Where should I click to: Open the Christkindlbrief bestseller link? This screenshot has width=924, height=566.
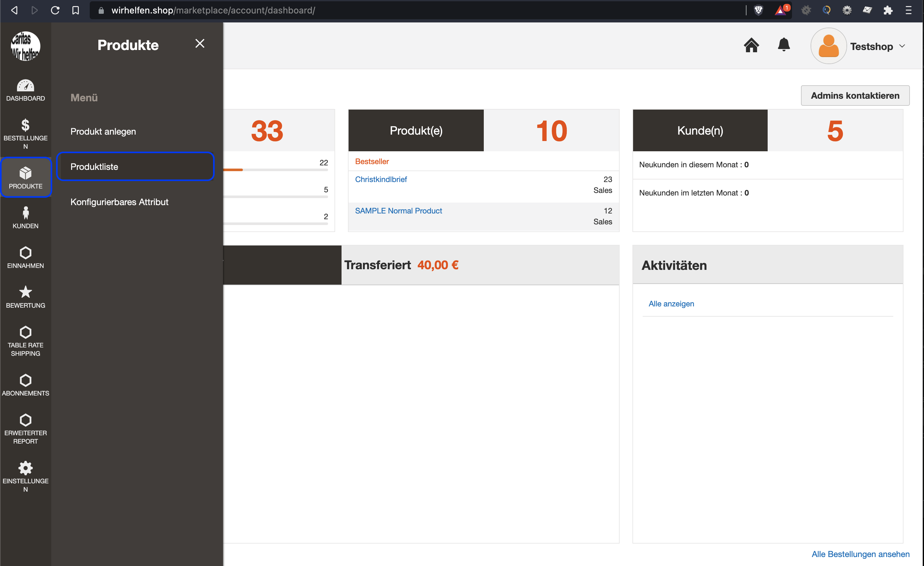coord(381,179)
